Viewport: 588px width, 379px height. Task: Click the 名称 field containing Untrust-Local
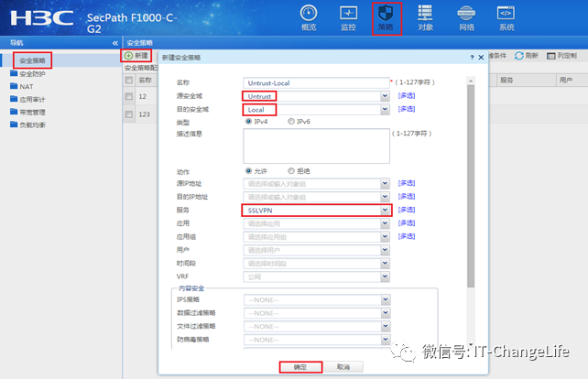(316, 82)
